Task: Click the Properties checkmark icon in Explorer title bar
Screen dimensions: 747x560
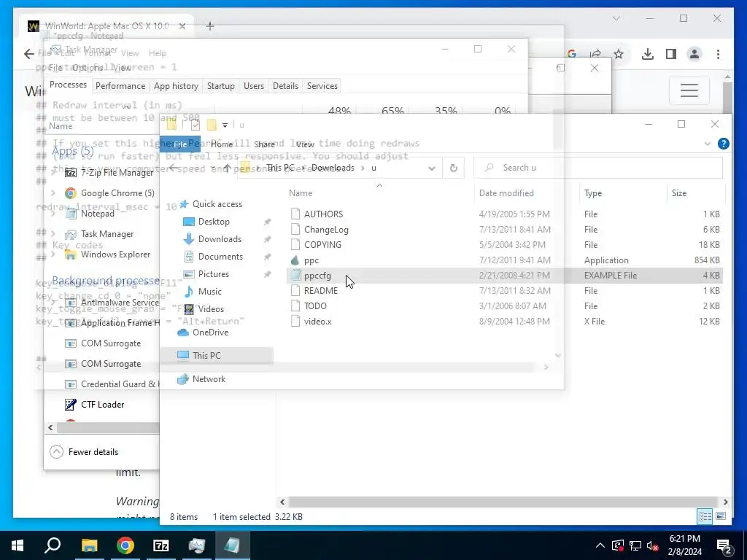Action: click(196, 125)
